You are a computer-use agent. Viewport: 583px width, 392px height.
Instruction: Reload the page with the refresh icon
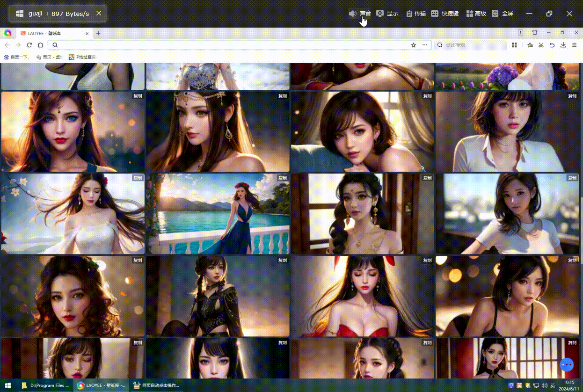[x=29, y=45]
